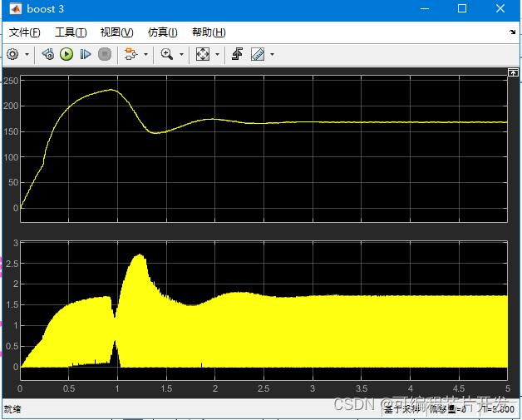Screen dimensions: 522x420
Task: Close the boost 3 scope window
Action: pyautogui.click(x=500, y=8)
